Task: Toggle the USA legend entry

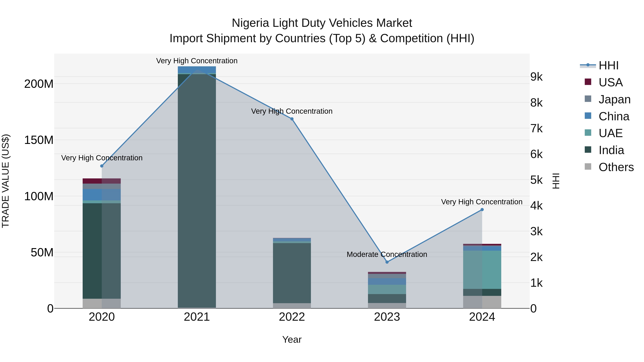Action: click(x=604, y=82)
